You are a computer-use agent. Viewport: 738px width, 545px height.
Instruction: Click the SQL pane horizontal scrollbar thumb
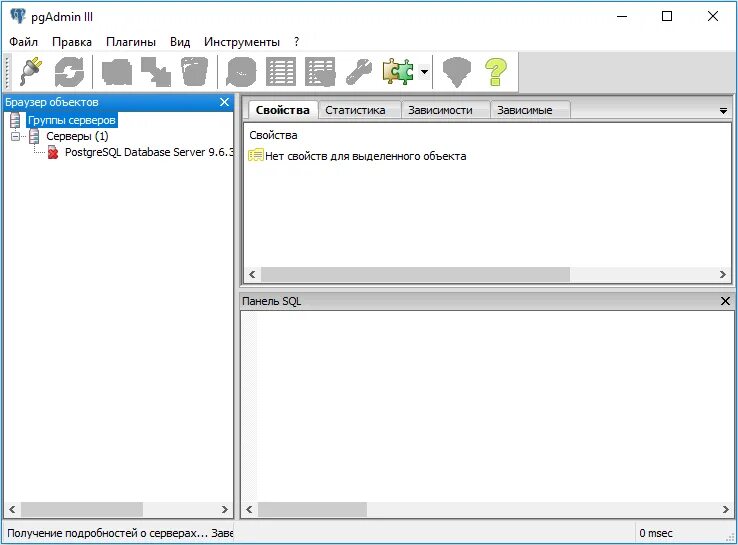click(x=312, y=509)
